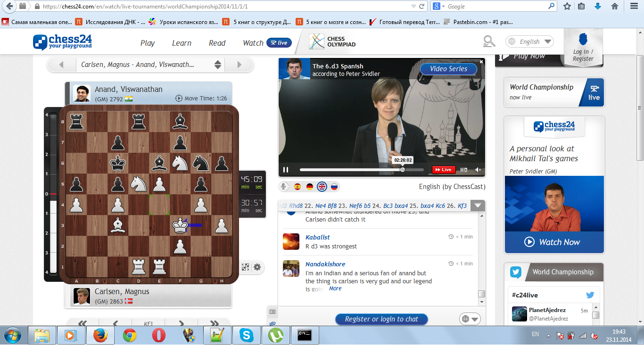This screenshot has width=644, height=362.
Task: Select Spanish commentary flag
Action: point(297,187)
